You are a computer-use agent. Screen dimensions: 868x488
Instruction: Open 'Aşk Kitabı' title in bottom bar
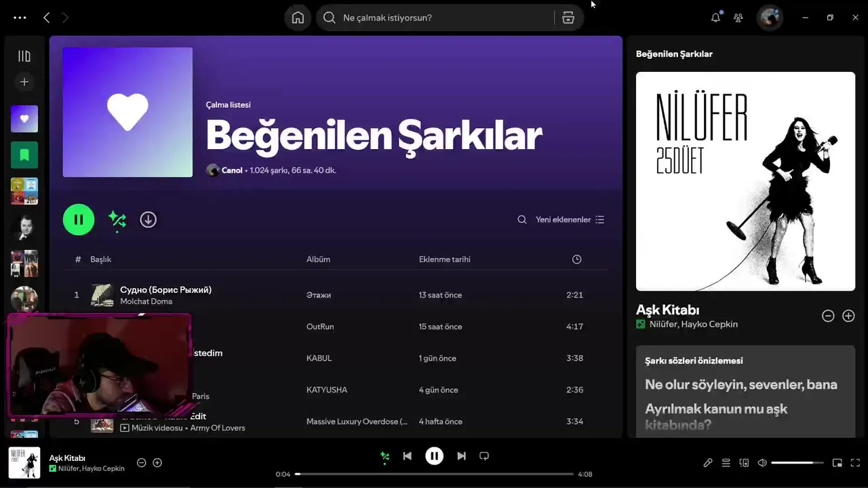[x=67, y=458]
